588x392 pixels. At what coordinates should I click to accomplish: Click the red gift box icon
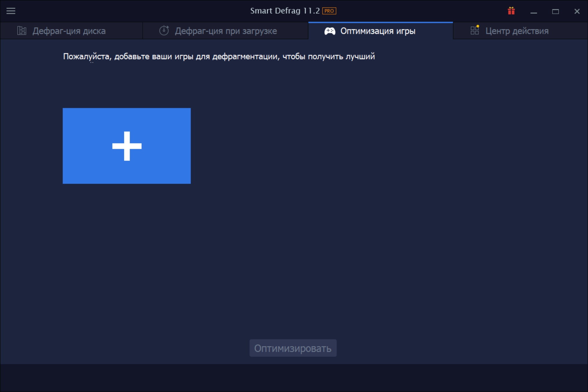coord(511,11)
